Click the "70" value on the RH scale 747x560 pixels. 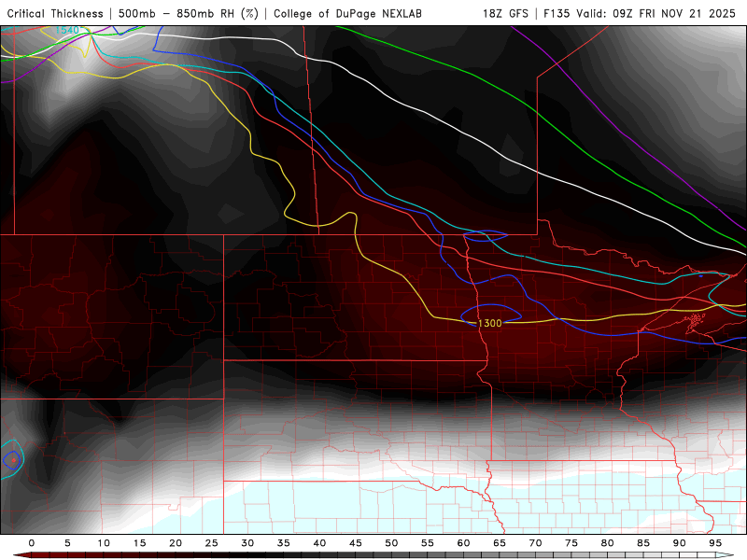click(535, 543)
